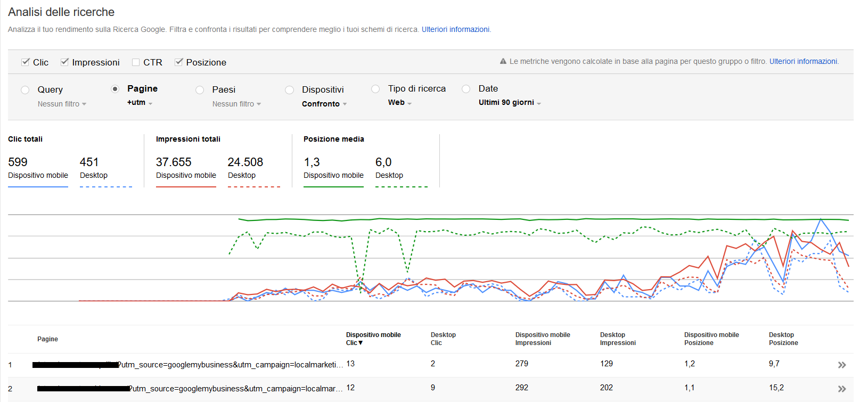Click row 1 desktop position value 9,7
868x402 pixels.
point(774,364)
